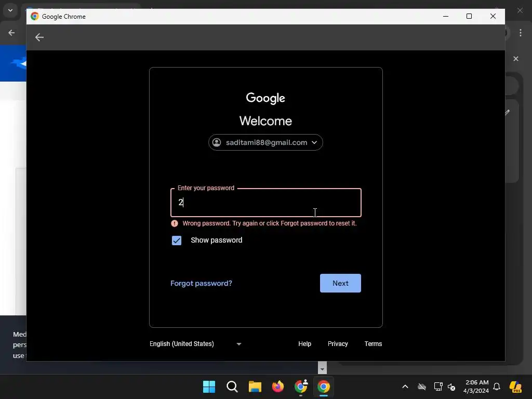
Task: Click background browser back arrow
Action: point(11,33)
